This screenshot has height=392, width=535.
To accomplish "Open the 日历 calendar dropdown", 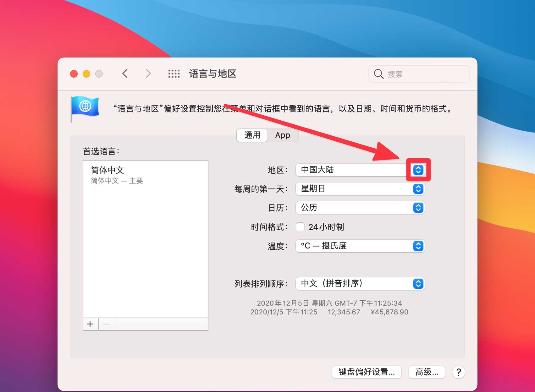I will coord(418,208).
